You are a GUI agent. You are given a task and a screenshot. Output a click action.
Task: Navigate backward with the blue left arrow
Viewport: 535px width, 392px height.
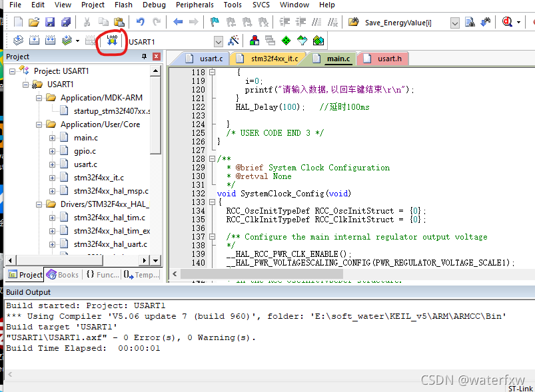click(x=178, y=22)
